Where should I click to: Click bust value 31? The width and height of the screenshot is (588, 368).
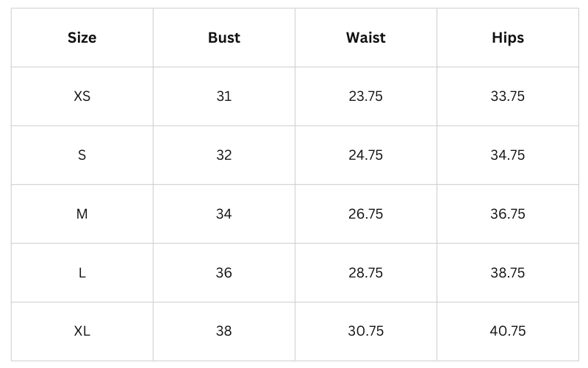(224, 96)
